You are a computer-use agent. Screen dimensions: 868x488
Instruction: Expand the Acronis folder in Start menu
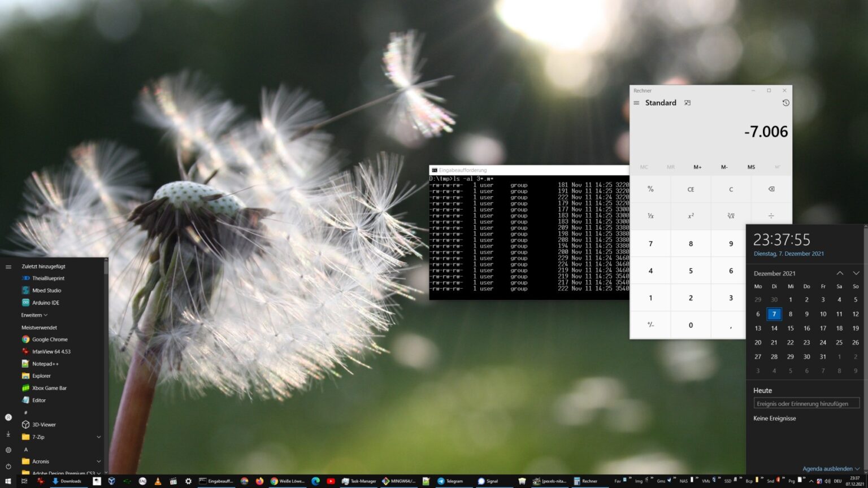click(98, 461)
